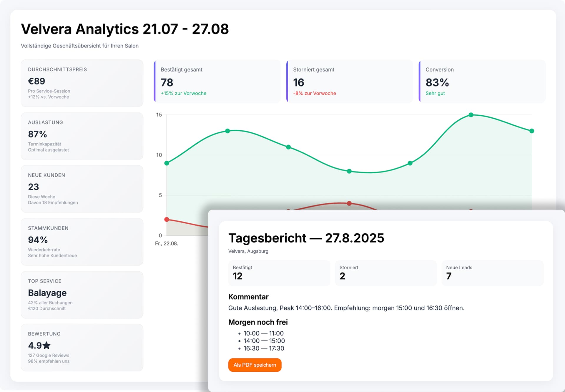Select the Auslastung 87% card
The height and width of the screenshot is (392, 565).
click(82, 136)
